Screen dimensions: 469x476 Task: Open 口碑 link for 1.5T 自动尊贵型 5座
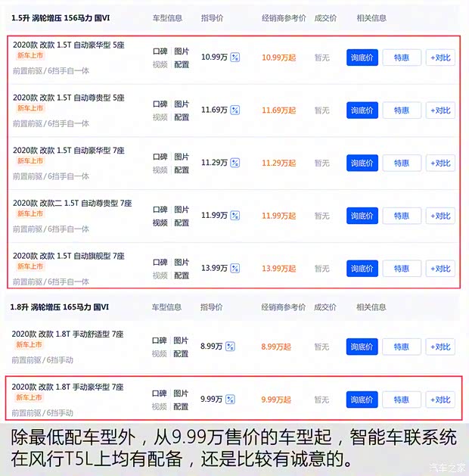tap(160, 104)
